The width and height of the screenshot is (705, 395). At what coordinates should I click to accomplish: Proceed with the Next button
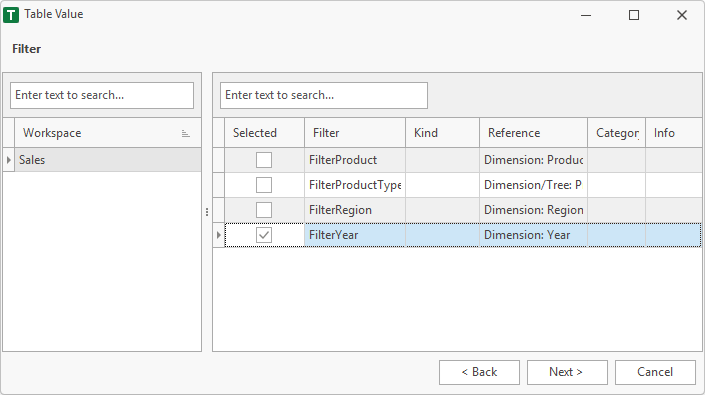[x=567, y=372]
